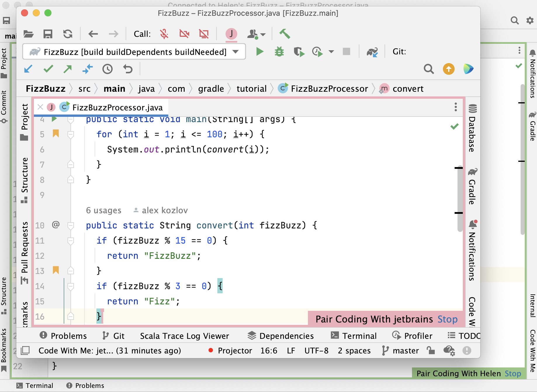Run with profiler icon
The width and height of the screenshot is (537, 392).
(318, 52)
